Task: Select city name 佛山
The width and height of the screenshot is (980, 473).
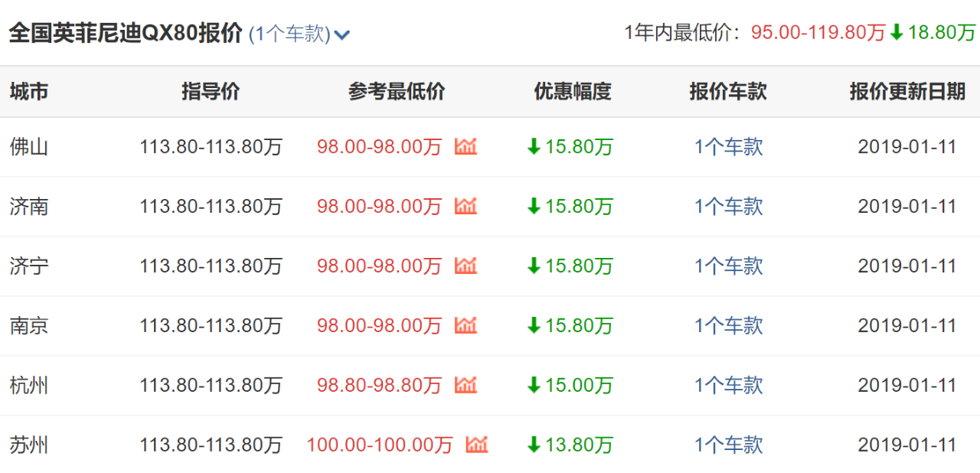Action: click(29, 147)
